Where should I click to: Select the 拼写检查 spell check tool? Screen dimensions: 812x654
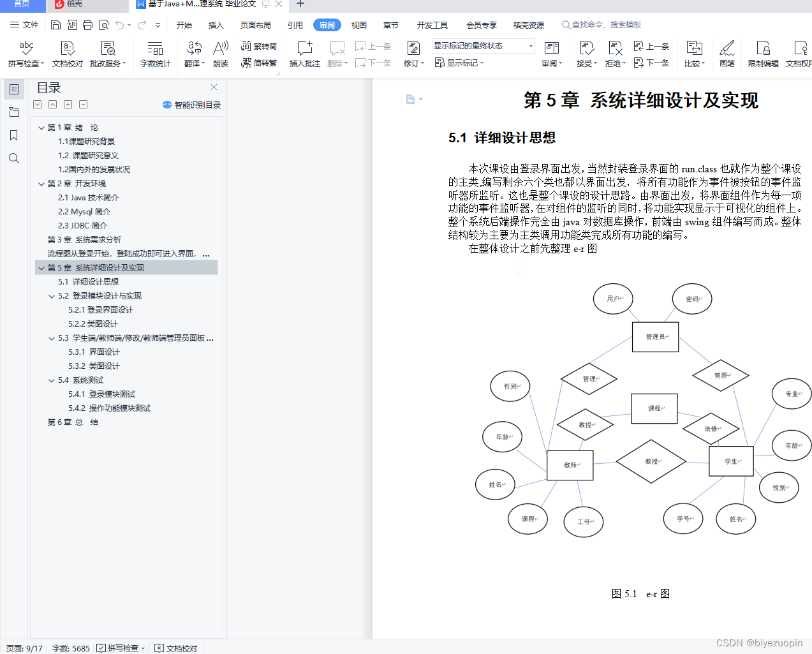(x=25, y=54)
